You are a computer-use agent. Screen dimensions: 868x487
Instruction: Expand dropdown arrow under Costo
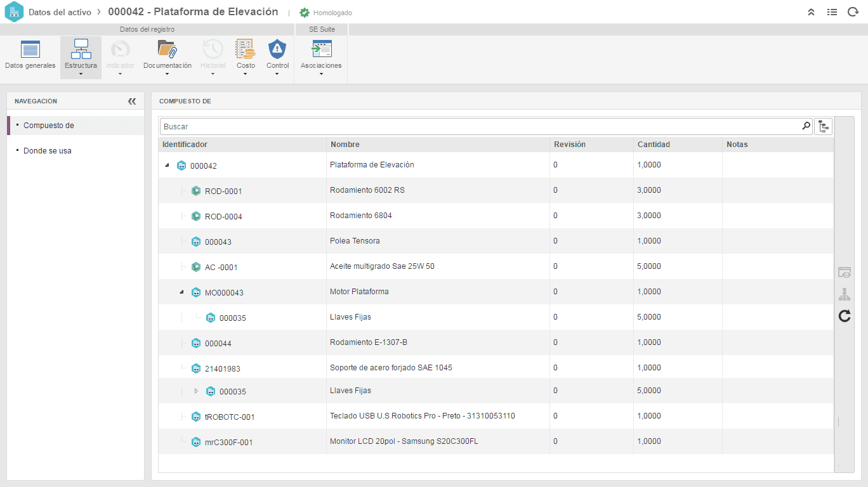246,74
